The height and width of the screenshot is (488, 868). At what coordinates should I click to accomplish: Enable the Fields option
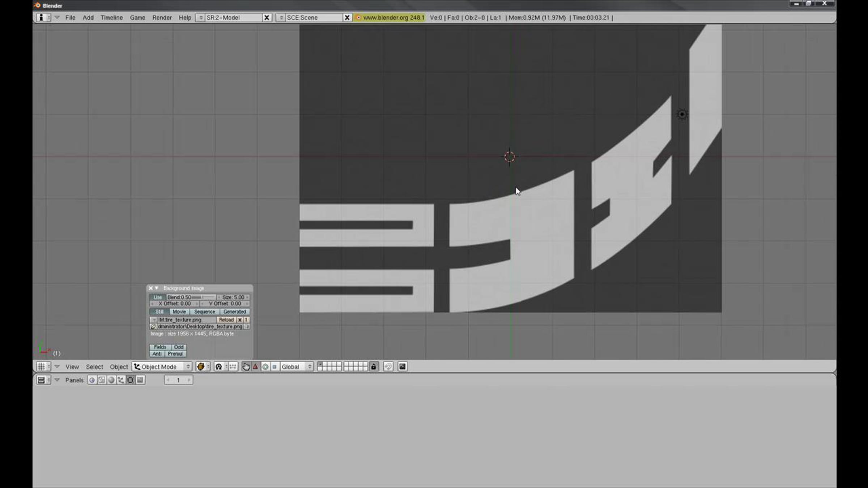[160, 347]
